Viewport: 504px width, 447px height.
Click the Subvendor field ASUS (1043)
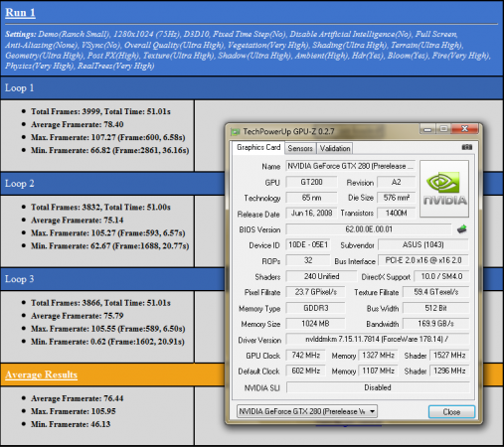423,244
